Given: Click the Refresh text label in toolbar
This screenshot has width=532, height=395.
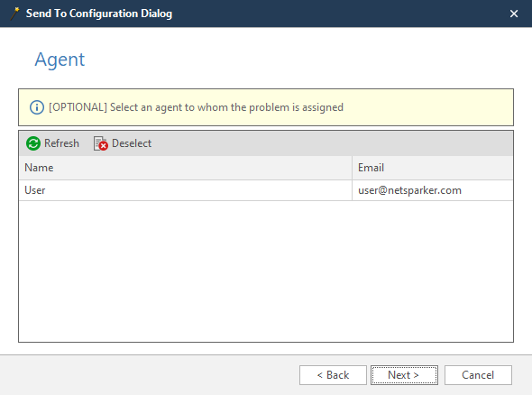Looking at the screenshot, I should pyautogui.click(x=61, y=143).
